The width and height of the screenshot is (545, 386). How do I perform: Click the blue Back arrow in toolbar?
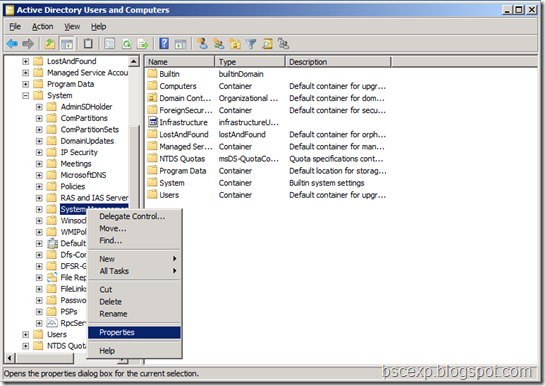(x=12, y=44)
